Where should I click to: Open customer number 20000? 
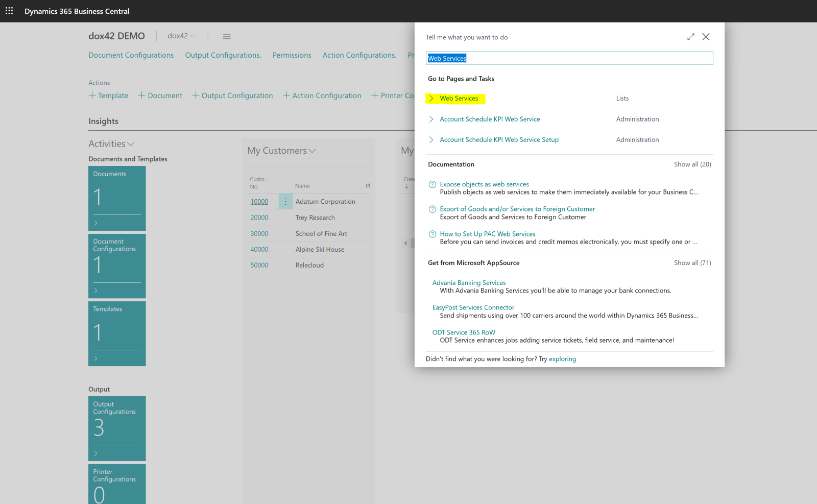click(x=259, y=218)
